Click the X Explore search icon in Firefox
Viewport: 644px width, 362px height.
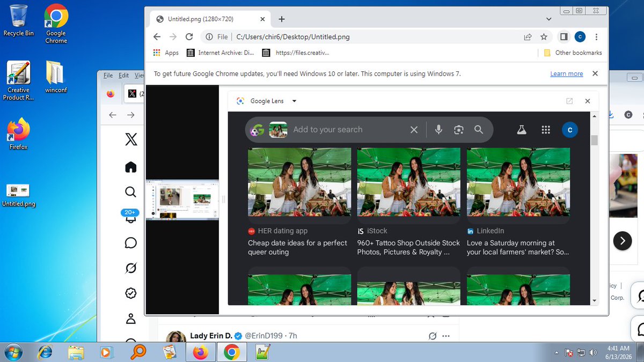[x=130, y=192]
